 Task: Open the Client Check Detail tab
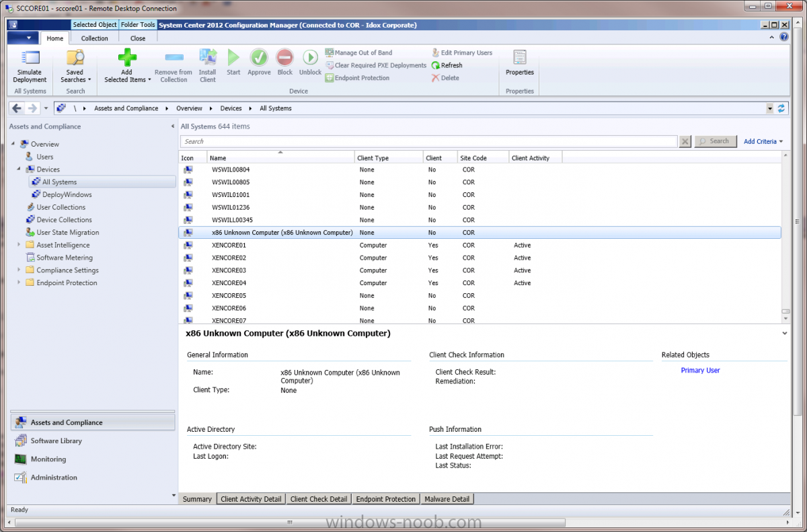tap(319, 499)
